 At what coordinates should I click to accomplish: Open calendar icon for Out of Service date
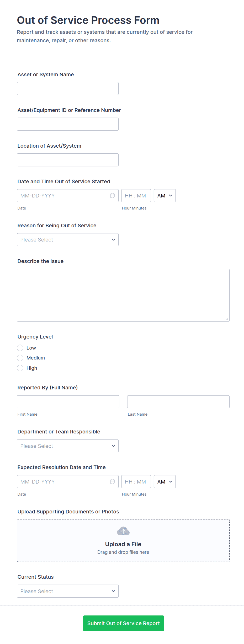(x=113, y=196)
